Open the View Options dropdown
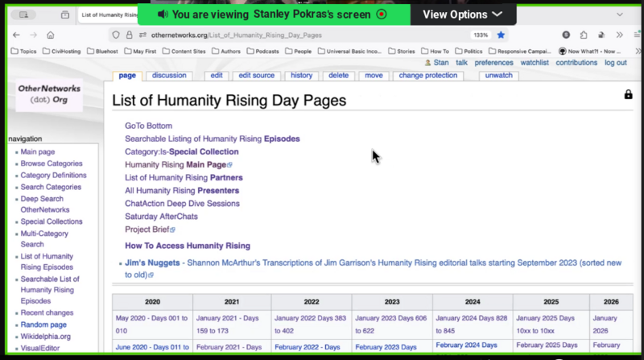 pyautogui.click(x=463, y=14)
